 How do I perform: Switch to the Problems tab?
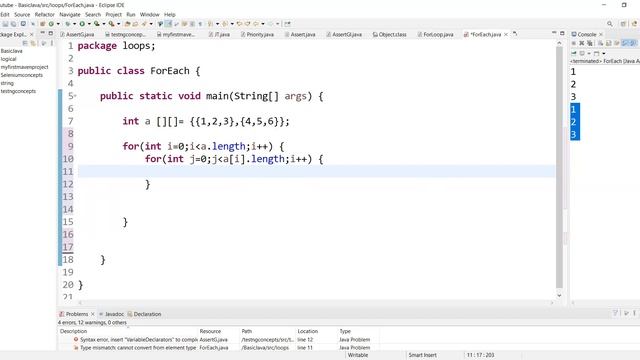77,314
